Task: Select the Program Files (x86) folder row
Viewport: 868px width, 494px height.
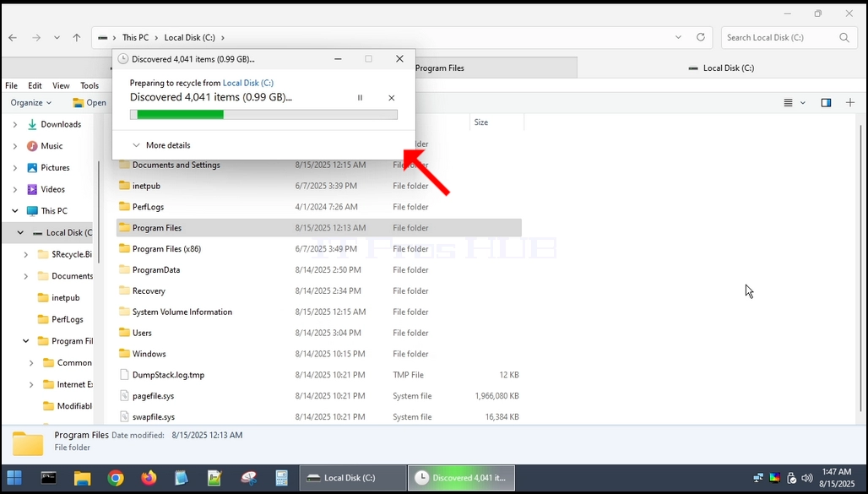Action: (x=319, y=249)
